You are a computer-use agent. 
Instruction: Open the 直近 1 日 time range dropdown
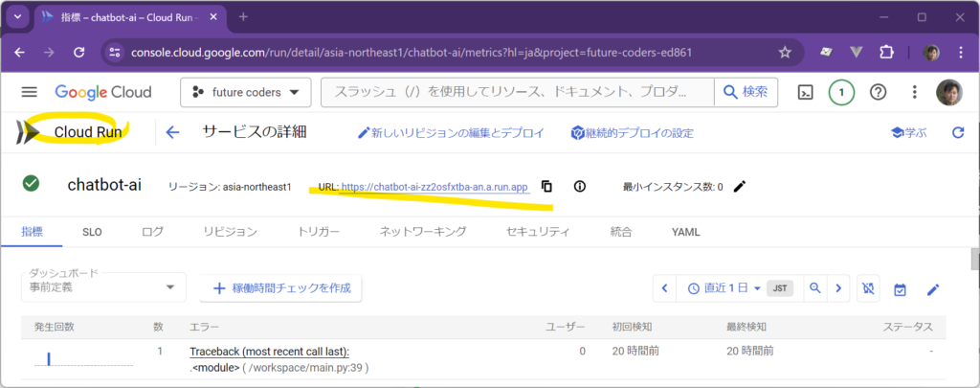(724, 288)
